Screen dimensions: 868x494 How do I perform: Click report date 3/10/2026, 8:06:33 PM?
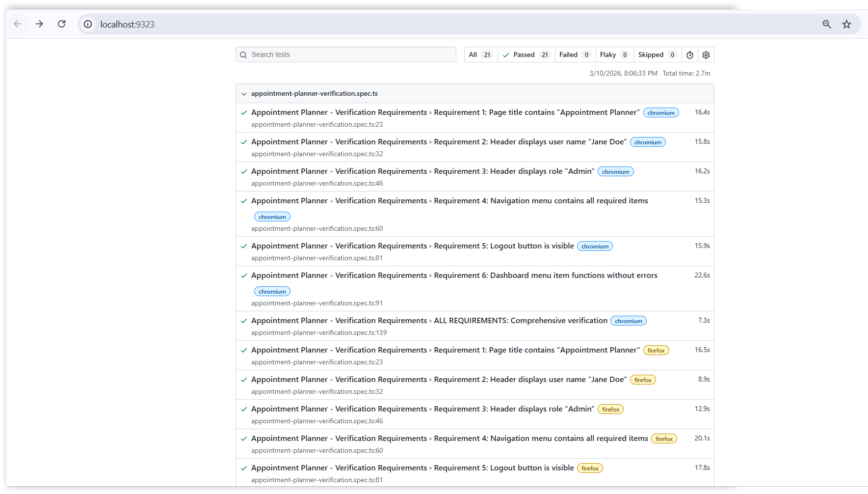click(x=623, y=73)
